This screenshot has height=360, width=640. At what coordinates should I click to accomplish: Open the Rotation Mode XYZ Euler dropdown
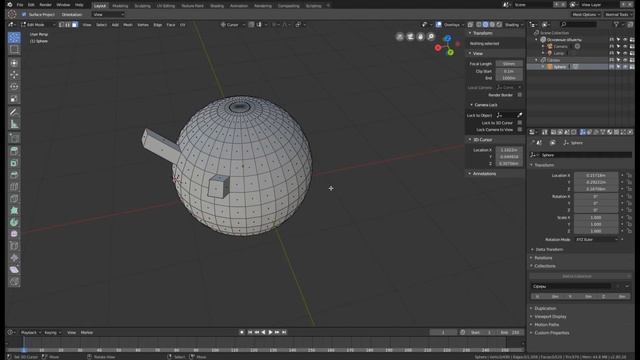[x=597, y=240]
